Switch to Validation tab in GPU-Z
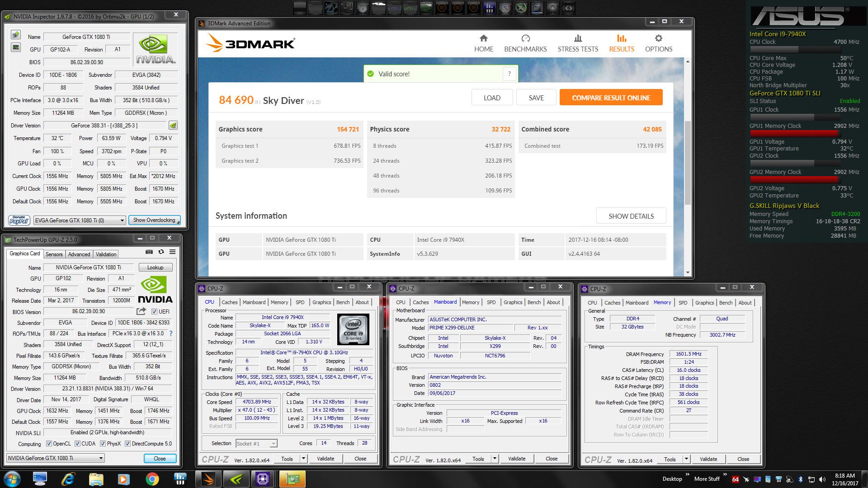The height and width of the screenshot is (488, 868). pos(106,254)
